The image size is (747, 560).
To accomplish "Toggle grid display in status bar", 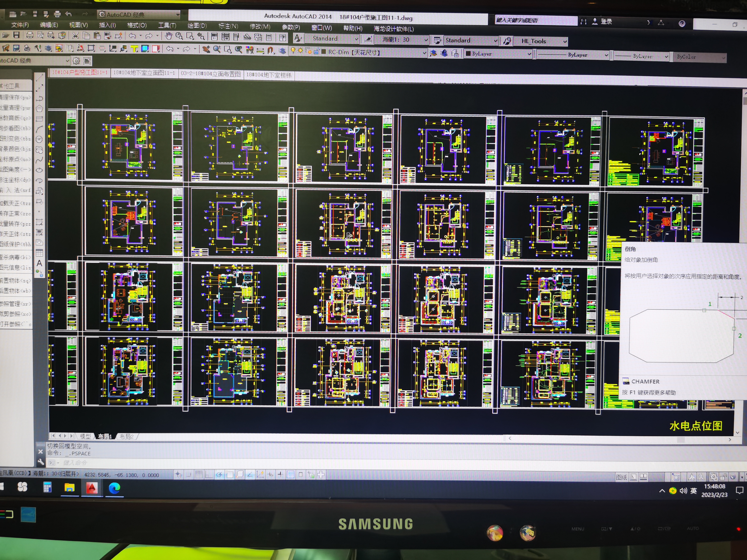I will [199, 475].
